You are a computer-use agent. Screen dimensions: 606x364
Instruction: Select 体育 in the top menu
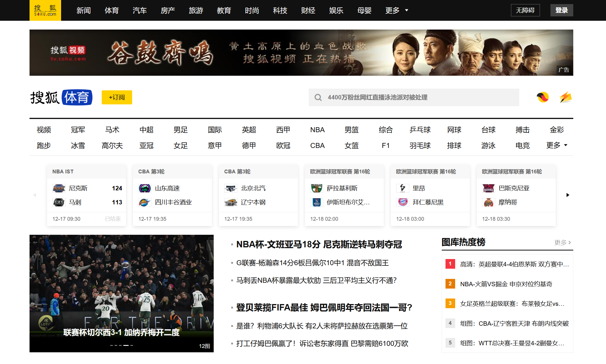tap(112, 11)
